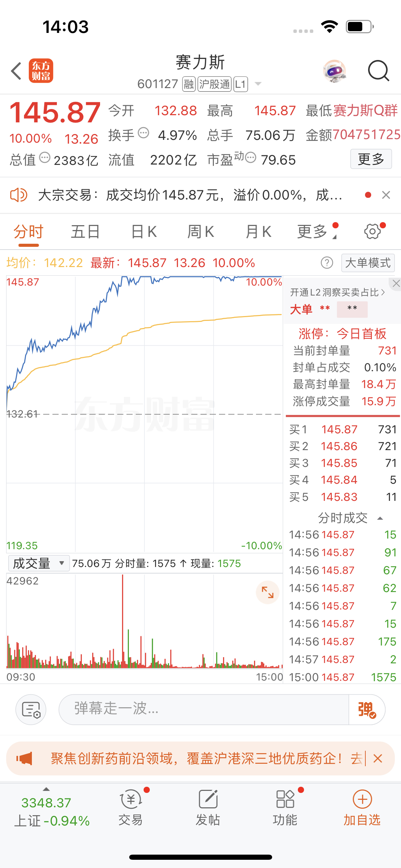Tap the battery status icon
401x868 pixels.
(x=360, y=26)
